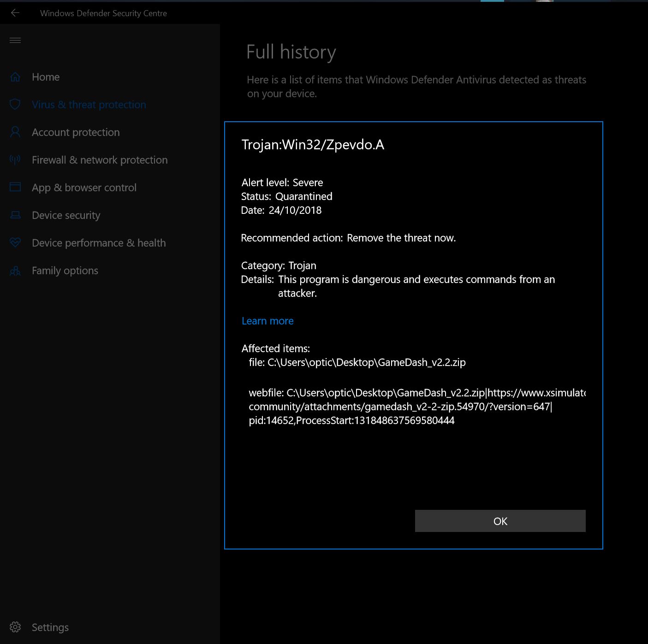648x644 pixels.
Task: Click the Status: Quarantined text
Action: coord(287,196)
